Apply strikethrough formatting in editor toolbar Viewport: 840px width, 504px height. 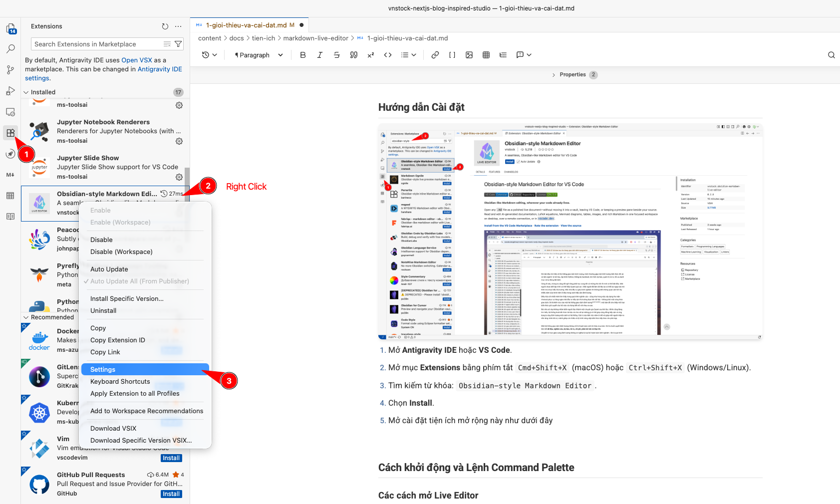coord(337,55)
